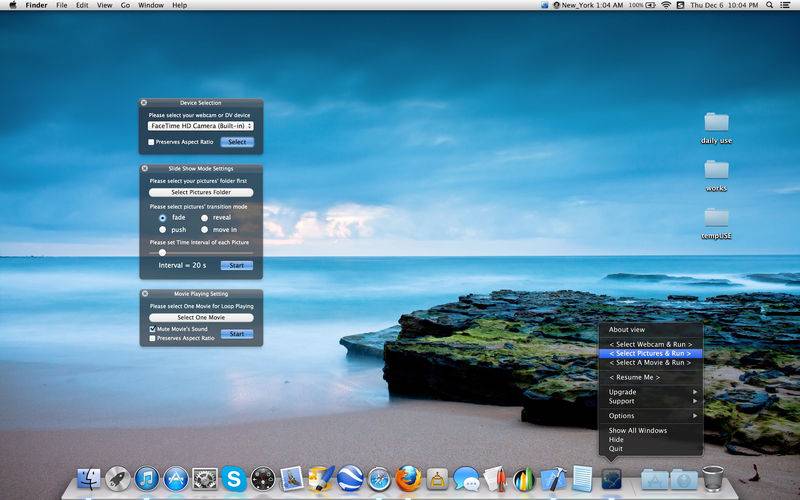Click the Safari compass dock icon
This screenshot has width=800, height=500.
[x=379, y=478]
